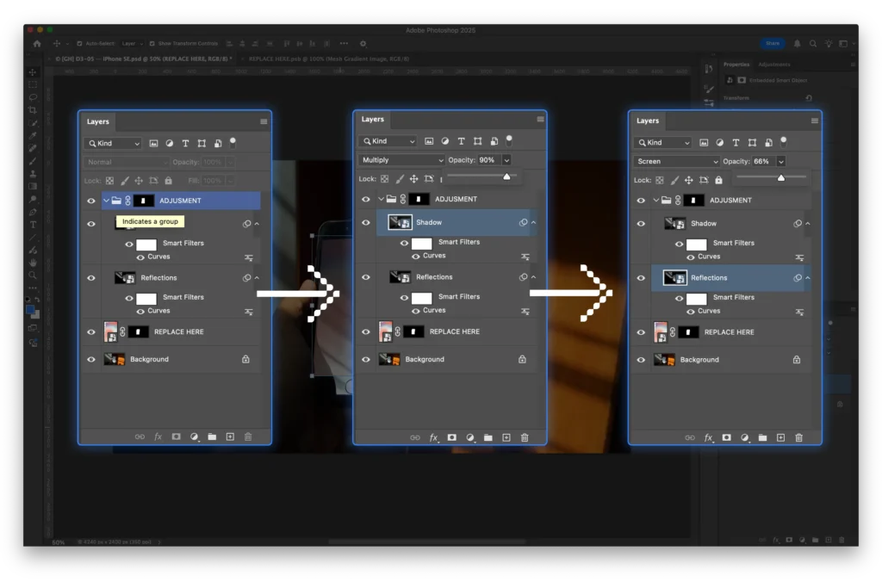The width and height of the screenshot is (882, 588).
Task: Click the blue Share button
Action: point(773,43)
